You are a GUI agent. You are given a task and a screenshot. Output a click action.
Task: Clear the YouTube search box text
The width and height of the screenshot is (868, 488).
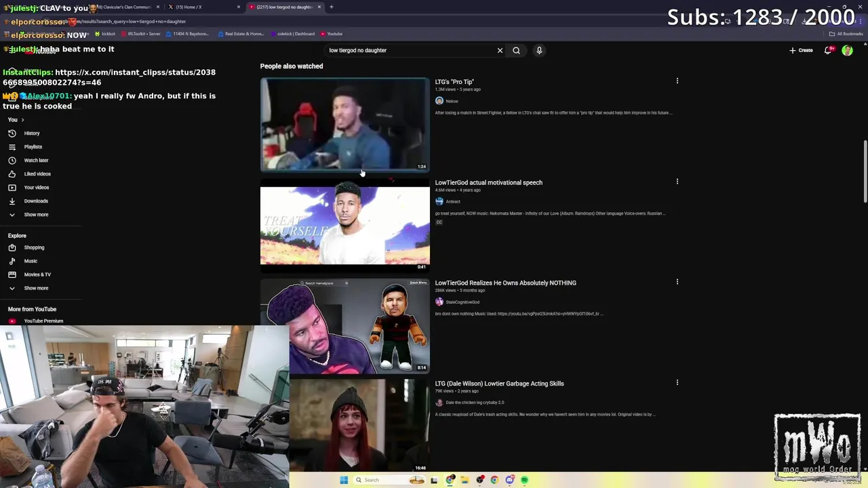coord(500,50)
